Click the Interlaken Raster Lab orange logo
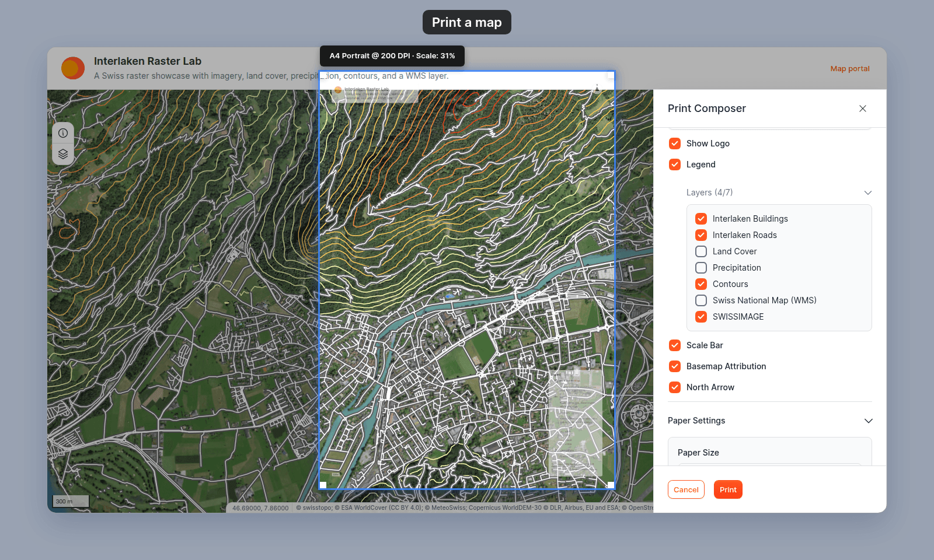The height and width of the screenshot is (560, 934). pyautogui.click(x=73, y=68)
